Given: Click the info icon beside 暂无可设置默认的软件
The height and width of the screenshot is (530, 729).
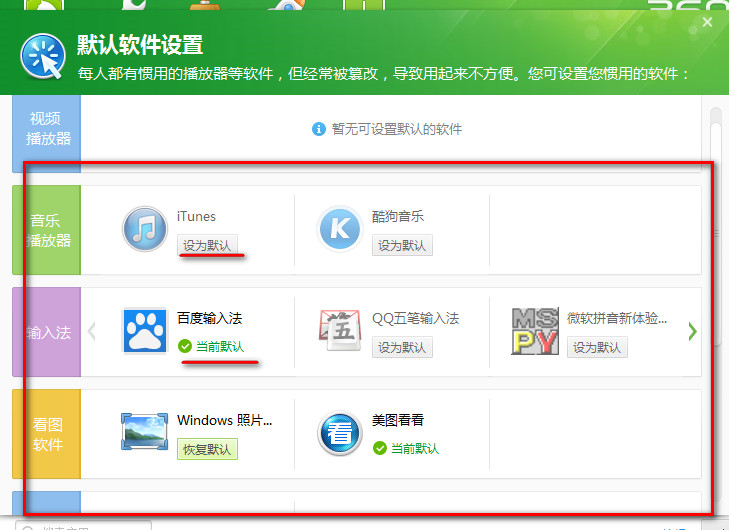Looking at the screenshot, I should [318, 129].
